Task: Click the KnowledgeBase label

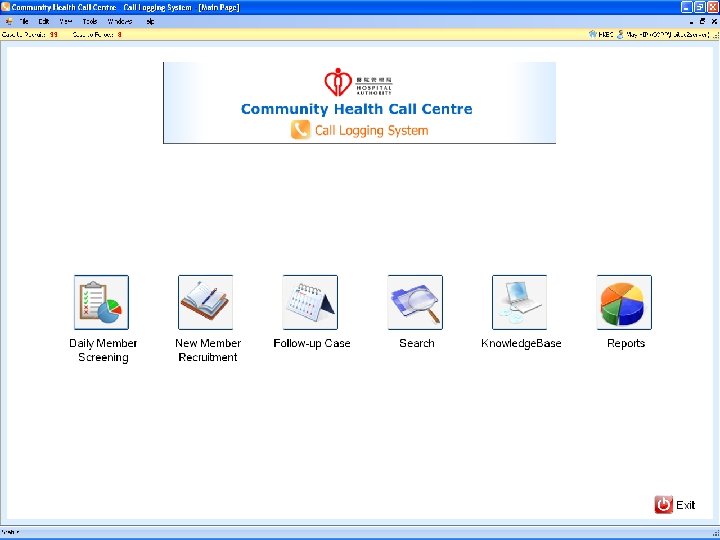Action: (x=521, y=343)
